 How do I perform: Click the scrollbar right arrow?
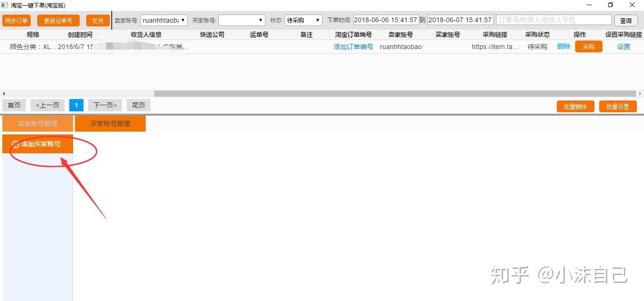[x=640, y=93]
